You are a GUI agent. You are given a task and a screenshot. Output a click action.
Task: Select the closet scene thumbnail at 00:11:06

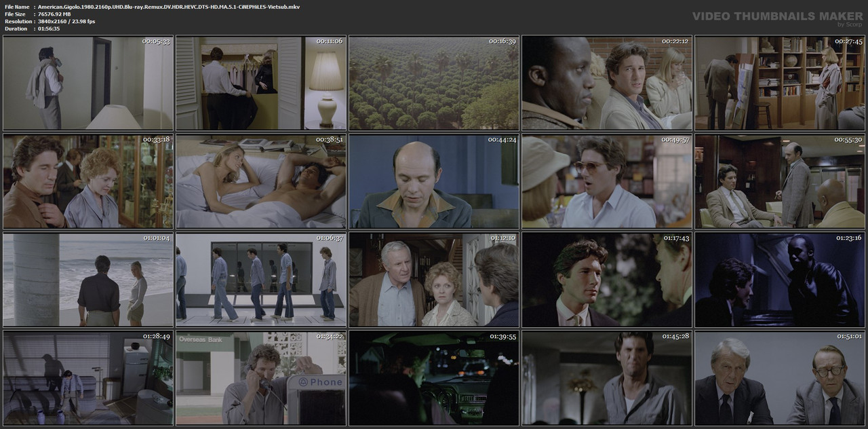coord(261,83)
